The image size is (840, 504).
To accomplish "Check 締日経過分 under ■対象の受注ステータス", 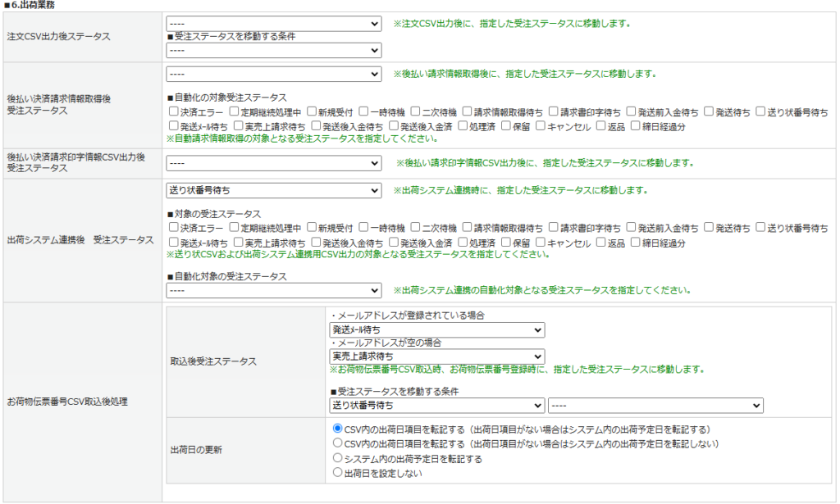I will [636, 243].
